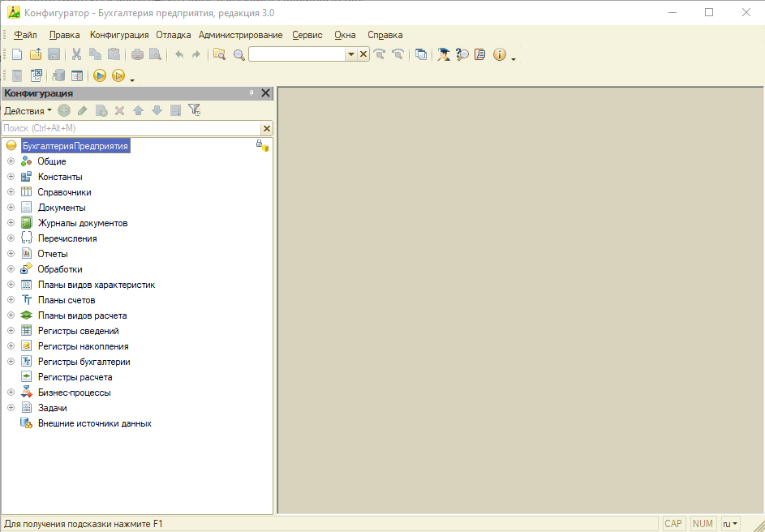
Task: Open the Окна menu
Action: click(x=345, y=35)
